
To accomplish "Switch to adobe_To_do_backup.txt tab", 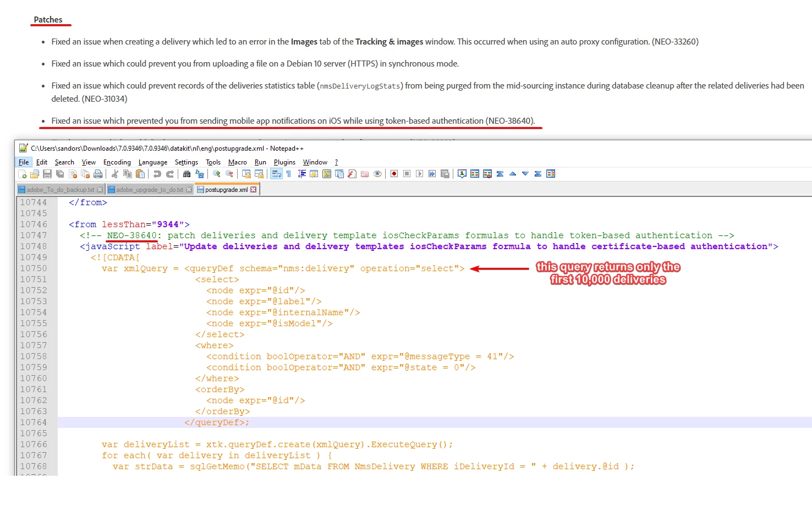I will [61, 190].
